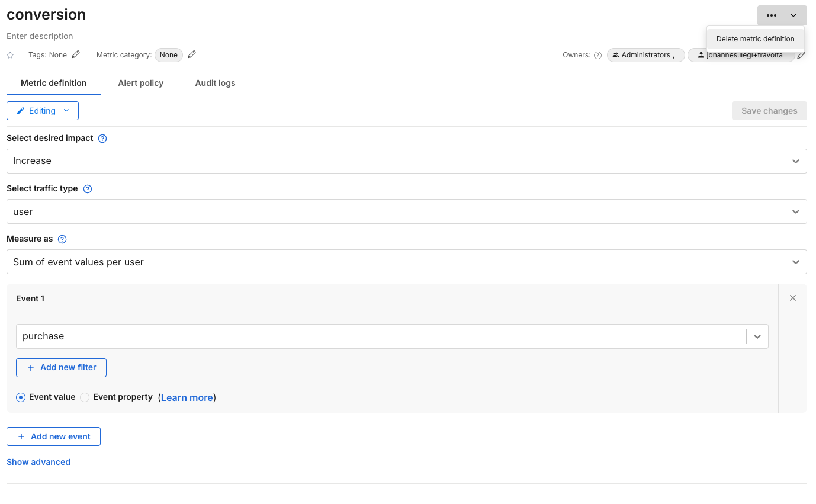Select the Event property radio button
Viewport: 816px width, 504px height.
pyautogui.click(x=85, y=397)
